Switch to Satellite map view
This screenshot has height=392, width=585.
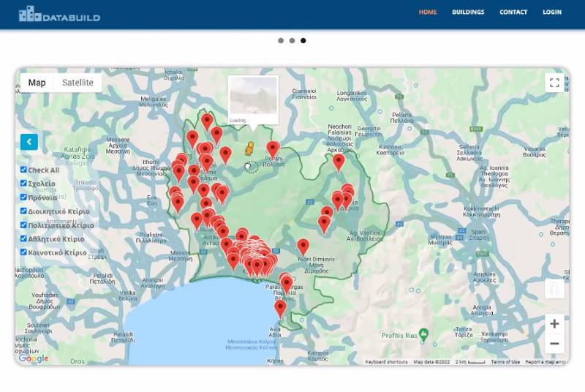[78, 83]
